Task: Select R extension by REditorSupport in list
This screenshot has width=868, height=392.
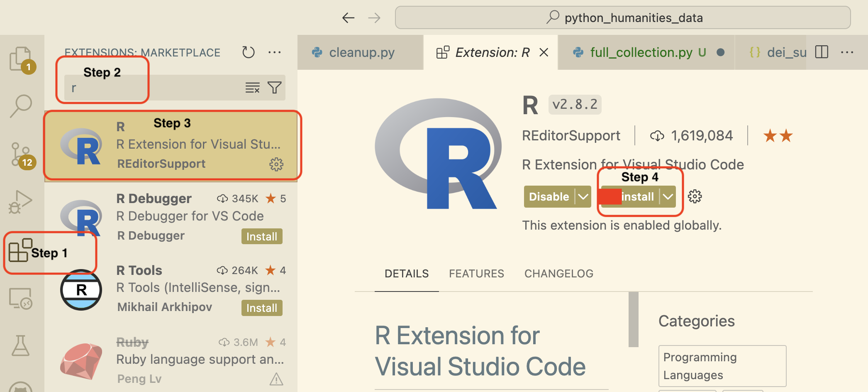Action: click(171, 146)
